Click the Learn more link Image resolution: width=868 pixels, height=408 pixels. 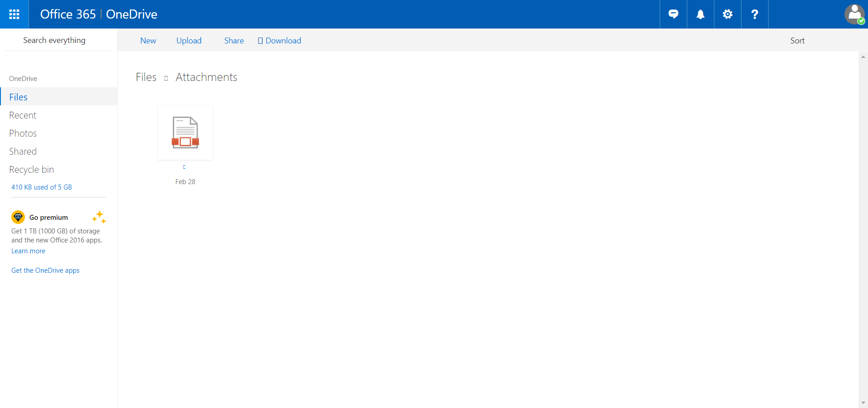28,251
